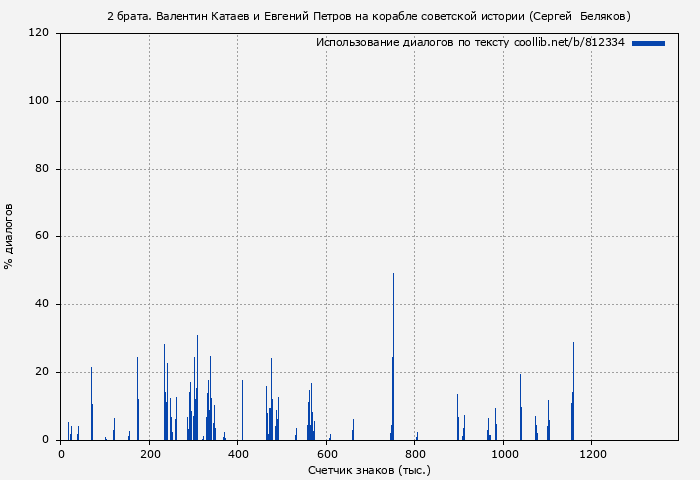Image resolution: width=700 pixels, height=480 pixels.
Task: Click the x-axis tick label 400
Action: 238,454
